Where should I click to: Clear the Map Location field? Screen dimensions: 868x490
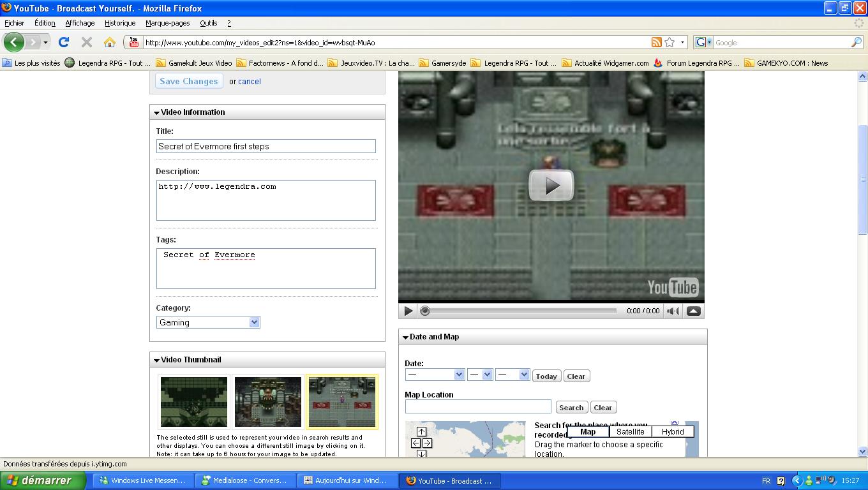tap(602, 407)
